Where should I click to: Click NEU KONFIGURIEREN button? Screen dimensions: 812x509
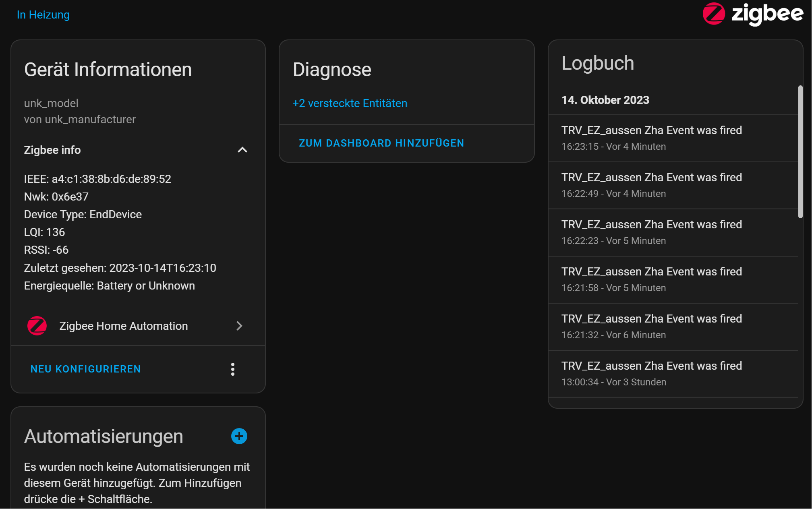[86, 369]
